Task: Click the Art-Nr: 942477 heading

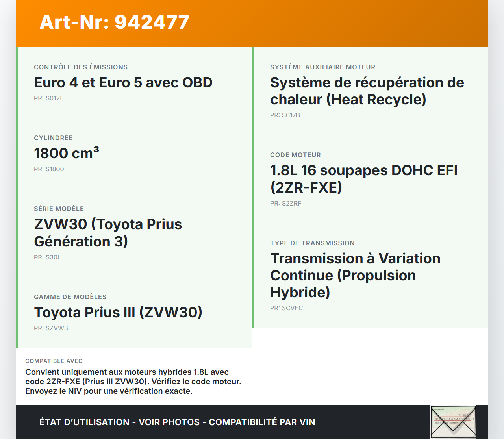Action: click(114, 22)
